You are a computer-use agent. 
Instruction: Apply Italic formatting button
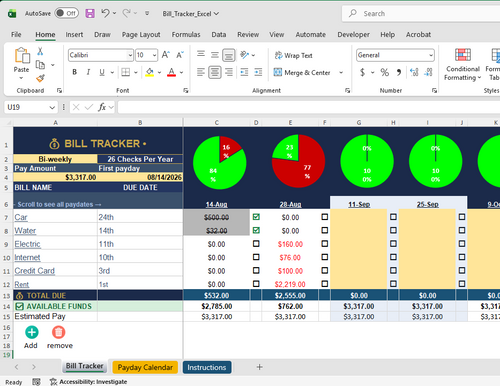(88, 72)
